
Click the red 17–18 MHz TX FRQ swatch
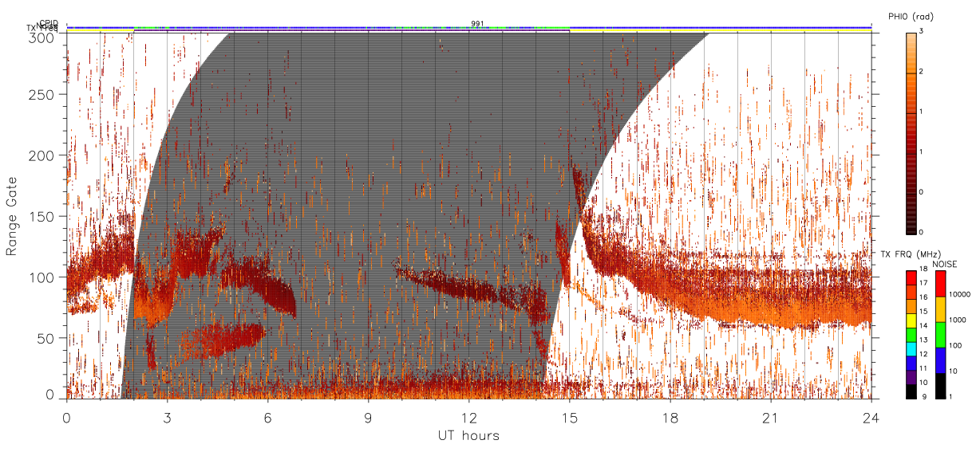coord(911,277)
